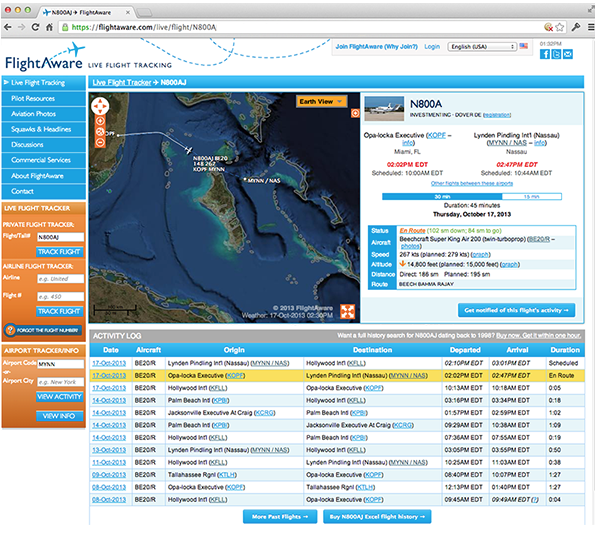595x544 pixels.
Task: Click the N800AJ aircraft photo thumbnail
Action: pyautogui.click(x=384, y=109)
